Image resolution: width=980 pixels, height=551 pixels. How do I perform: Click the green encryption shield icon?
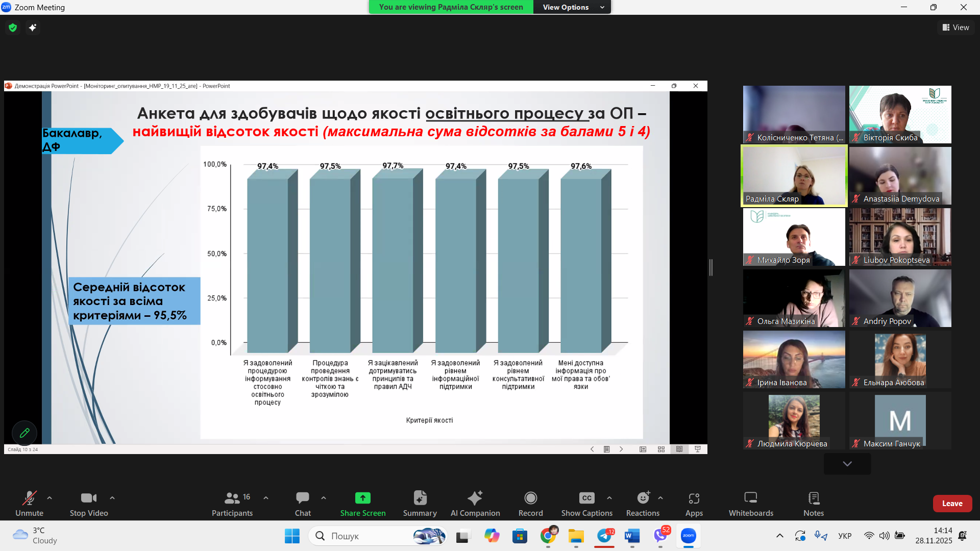tap(13, 28)
